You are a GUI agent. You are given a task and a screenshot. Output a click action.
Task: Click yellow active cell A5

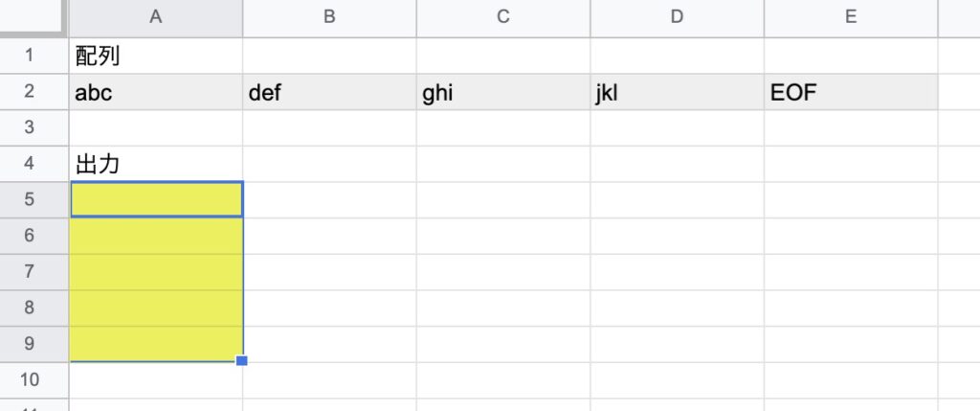(x=156, y=199)
